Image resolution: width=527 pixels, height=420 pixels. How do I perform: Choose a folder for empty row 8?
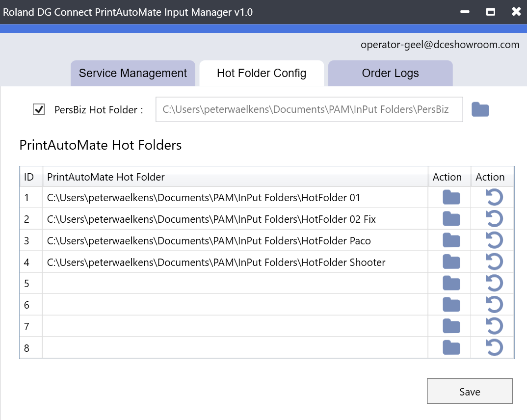click(451, 348)
